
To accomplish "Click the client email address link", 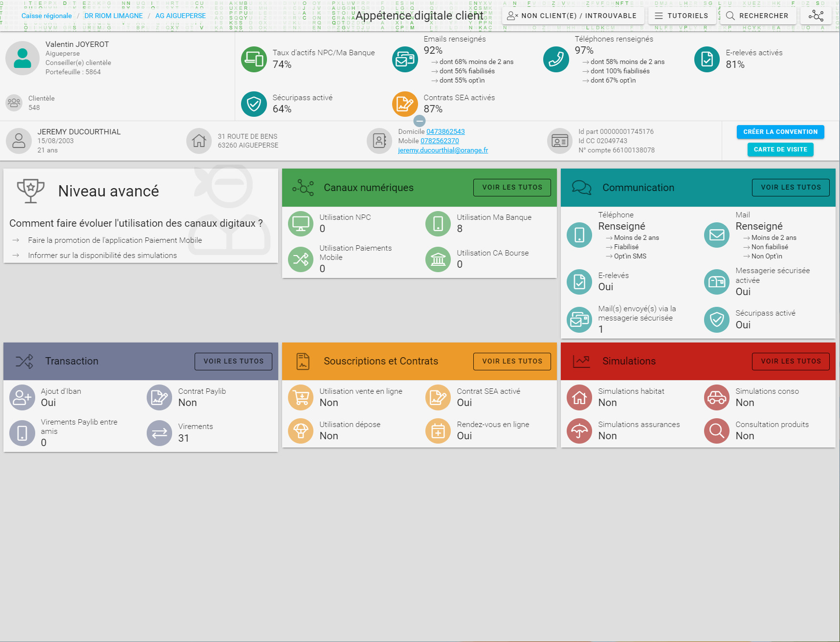I will (443, 150).
